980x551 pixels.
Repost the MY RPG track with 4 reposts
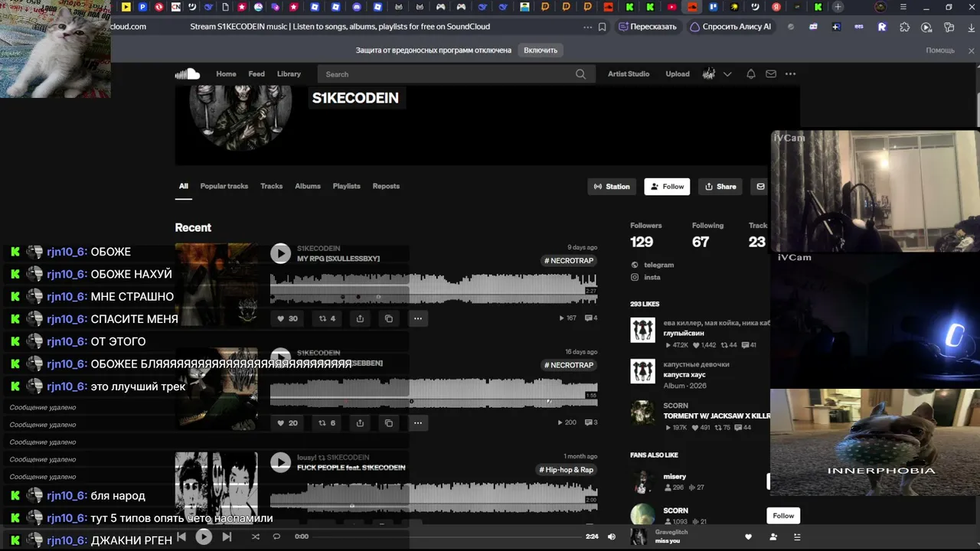[x=328, y=318]
